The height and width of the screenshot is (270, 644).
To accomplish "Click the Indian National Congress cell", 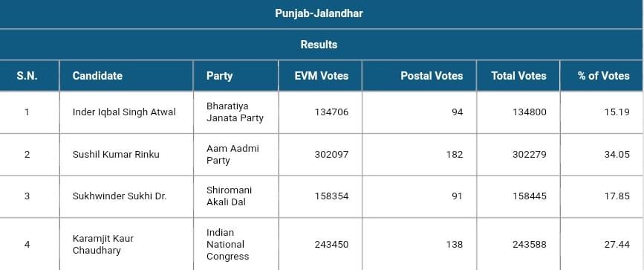I will click(227, 245).
